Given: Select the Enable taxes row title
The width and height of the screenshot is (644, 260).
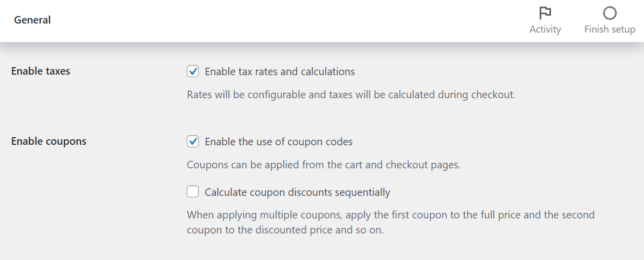Looking at the screenshot, I should pyautogui.click(x=41, y=71).
